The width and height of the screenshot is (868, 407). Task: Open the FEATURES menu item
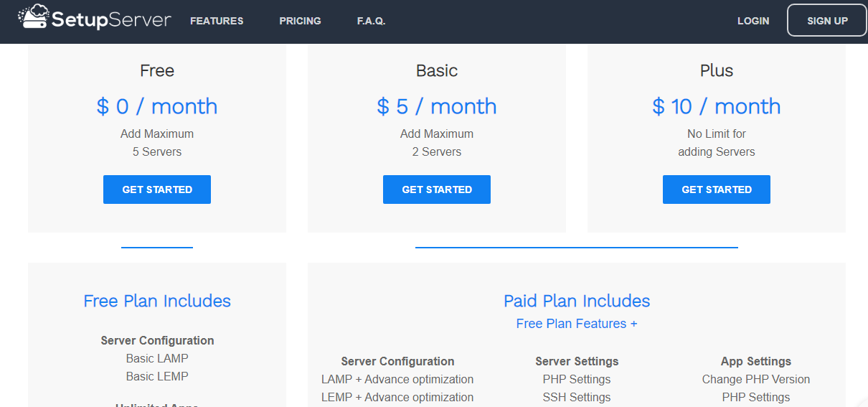tap(217, 21)
